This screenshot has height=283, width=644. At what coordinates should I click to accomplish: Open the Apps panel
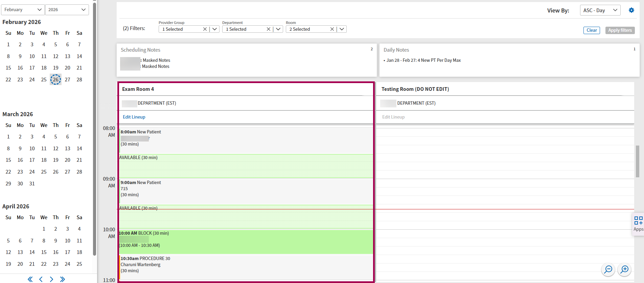(x=638, y=224)
